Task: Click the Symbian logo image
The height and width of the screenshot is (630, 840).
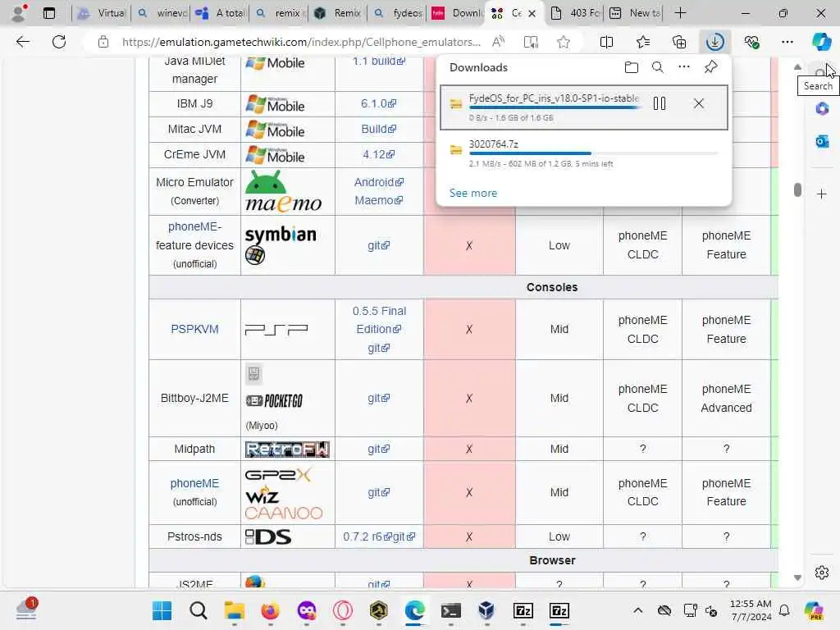Action: tap(281, 235)
